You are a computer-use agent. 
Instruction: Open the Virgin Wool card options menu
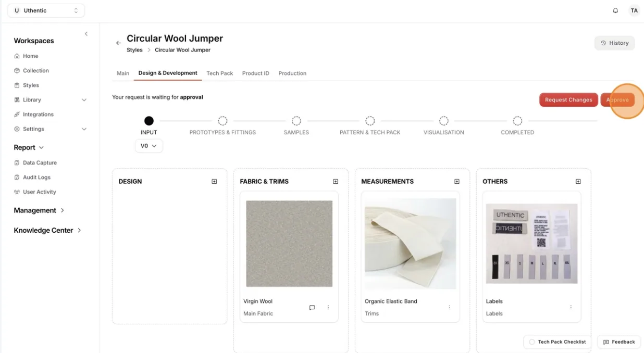(x=328, y=308)
